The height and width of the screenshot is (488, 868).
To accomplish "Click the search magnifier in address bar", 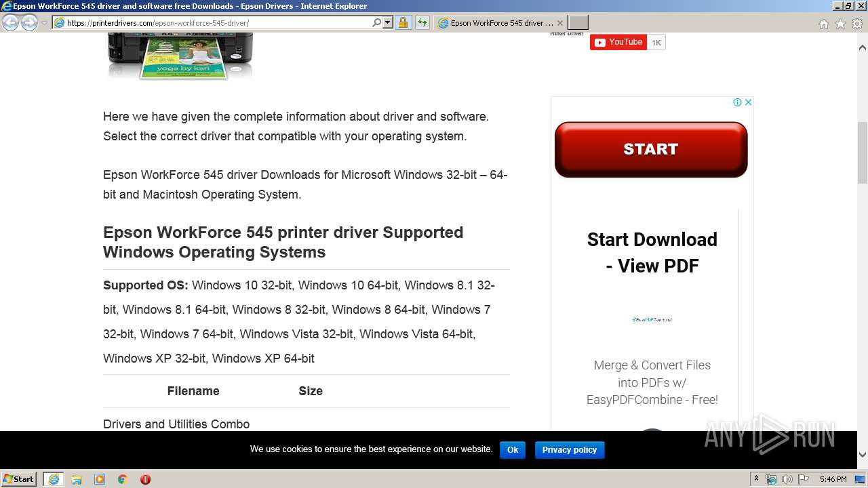I will coord(377,22).
